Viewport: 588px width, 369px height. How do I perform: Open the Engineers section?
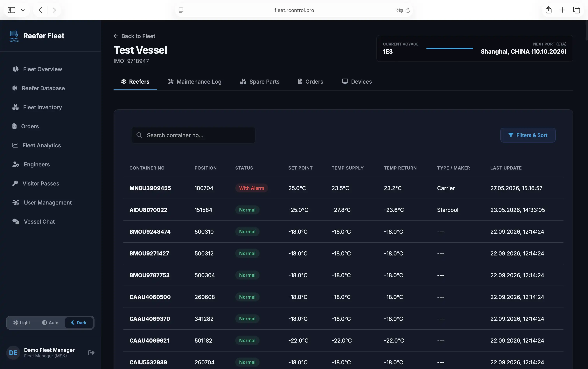tap(31, 164)
